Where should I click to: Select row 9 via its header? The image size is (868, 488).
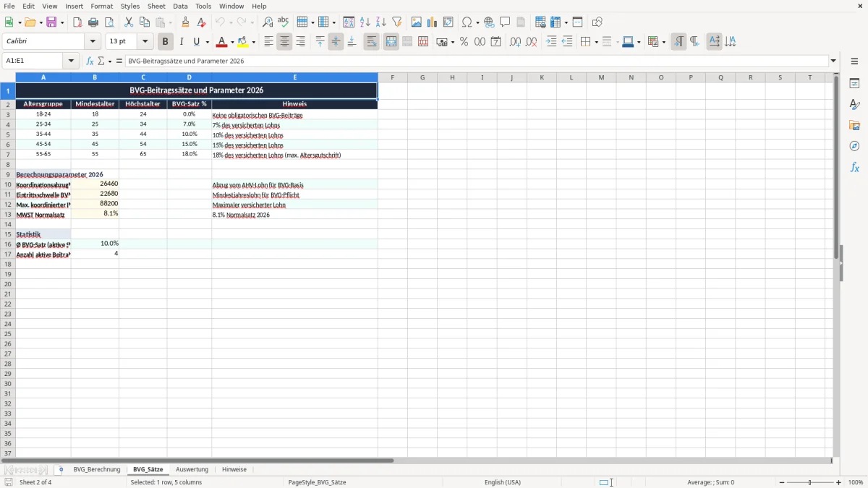click(7, 175)
